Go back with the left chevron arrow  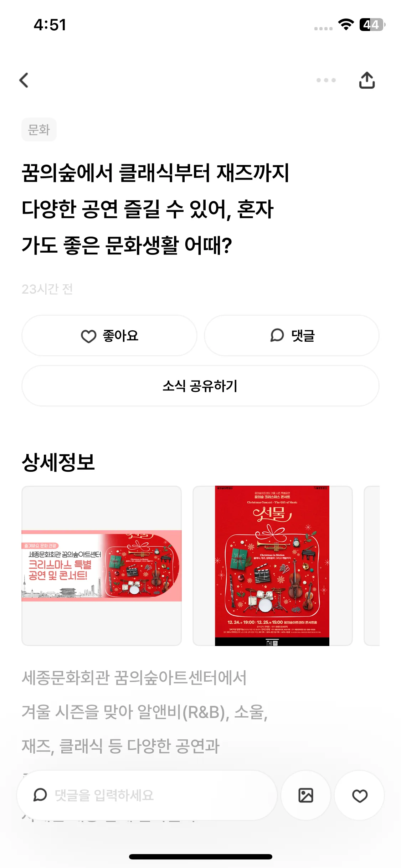24,80
